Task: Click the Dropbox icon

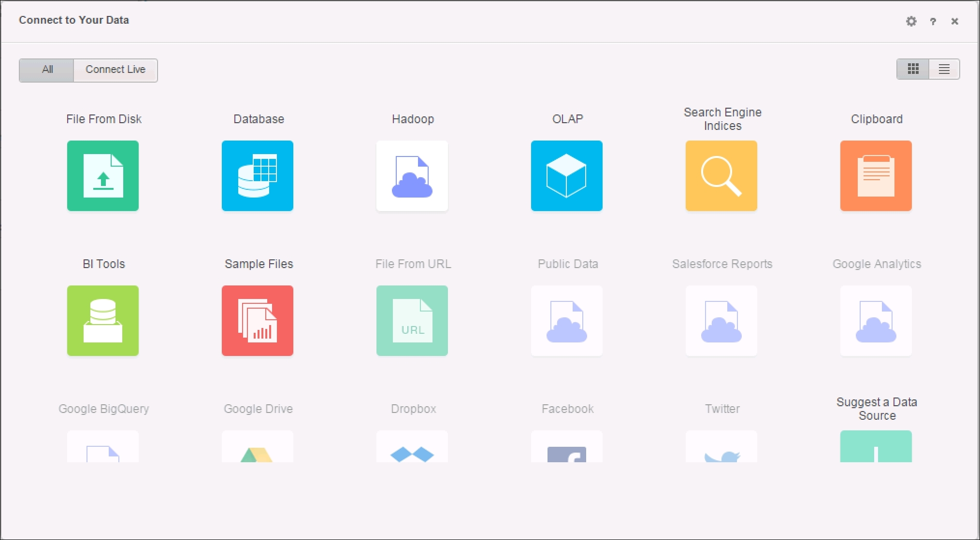Action: 412,446
